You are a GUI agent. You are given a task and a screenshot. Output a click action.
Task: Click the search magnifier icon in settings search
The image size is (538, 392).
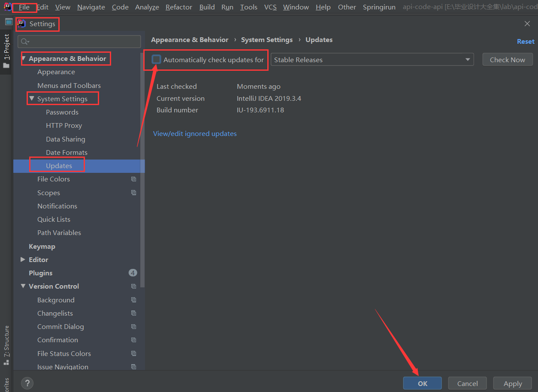25,42
